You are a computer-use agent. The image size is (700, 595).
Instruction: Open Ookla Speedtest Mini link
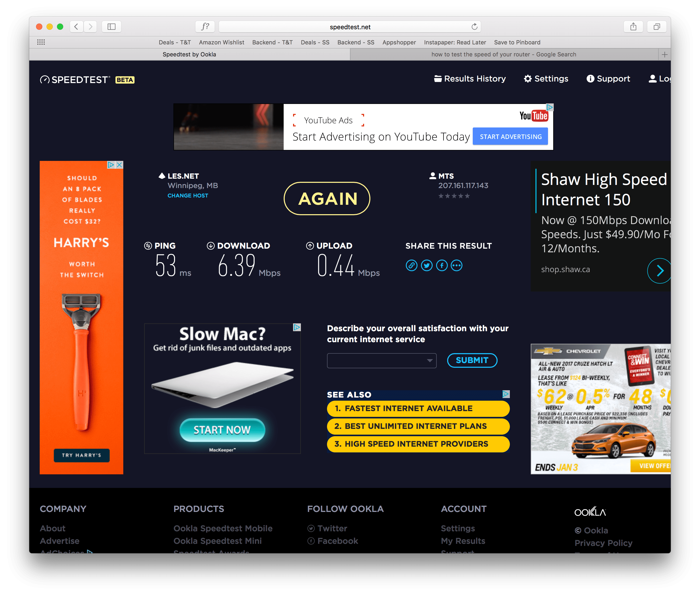pyautogui.click(x=218, y=541)
